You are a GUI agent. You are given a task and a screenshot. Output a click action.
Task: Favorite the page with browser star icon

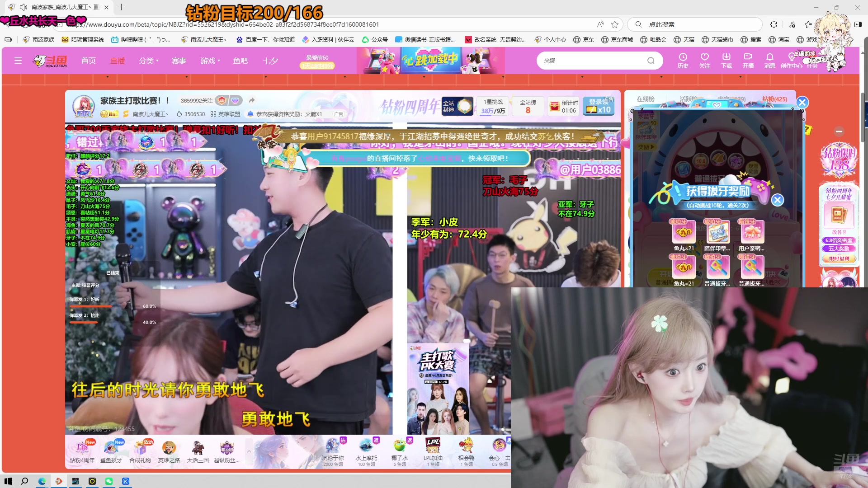[x=615, y=24]
